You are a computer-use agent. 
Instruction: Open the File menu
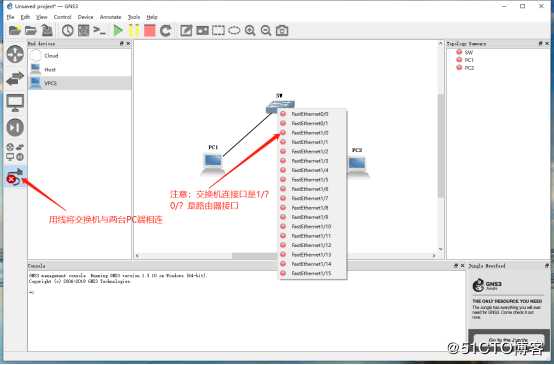click(x=10, y=17)
